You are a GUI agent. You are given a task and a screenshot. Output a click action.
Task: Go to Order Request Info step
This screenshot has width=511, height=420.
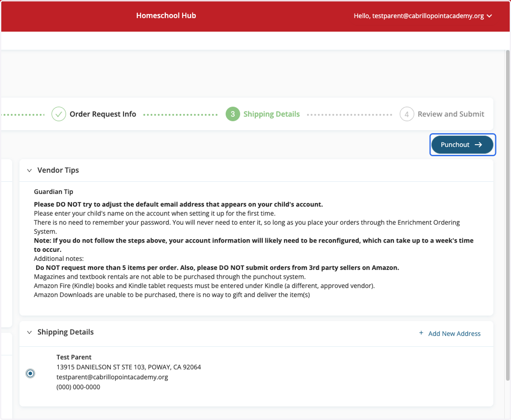click(103, 114)
